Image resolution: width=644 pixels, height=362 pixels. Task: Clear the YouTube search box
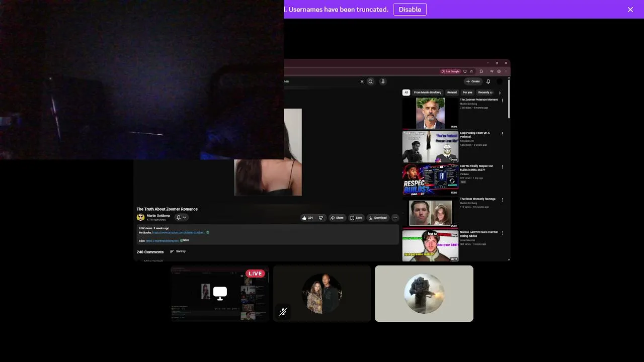point(362,81)
